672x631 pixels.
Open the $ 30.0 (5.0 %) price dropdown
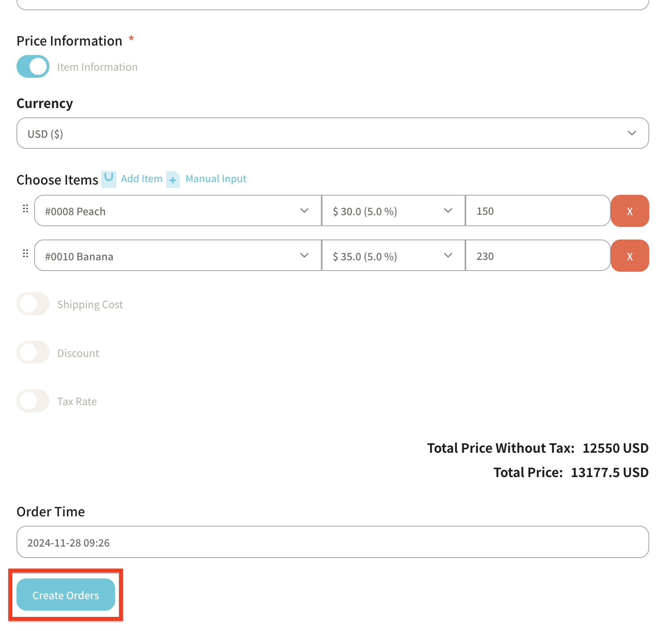(x=393, y=211)
